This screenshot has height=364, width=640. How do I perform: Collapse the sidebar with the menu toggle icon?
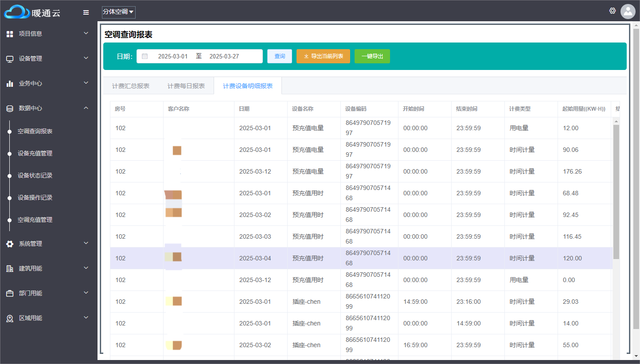click(86, 12)
